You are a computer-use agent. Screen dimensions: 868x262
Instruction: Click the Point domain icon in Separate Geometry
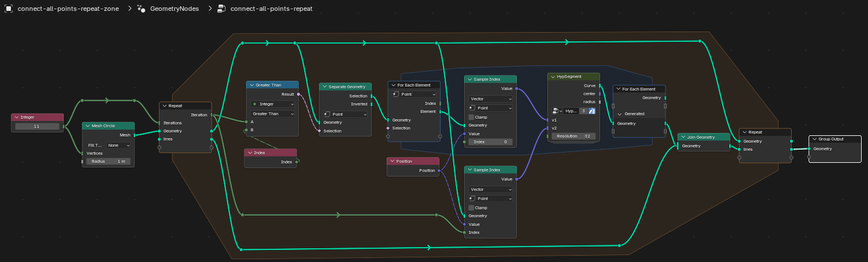point(328,114)
